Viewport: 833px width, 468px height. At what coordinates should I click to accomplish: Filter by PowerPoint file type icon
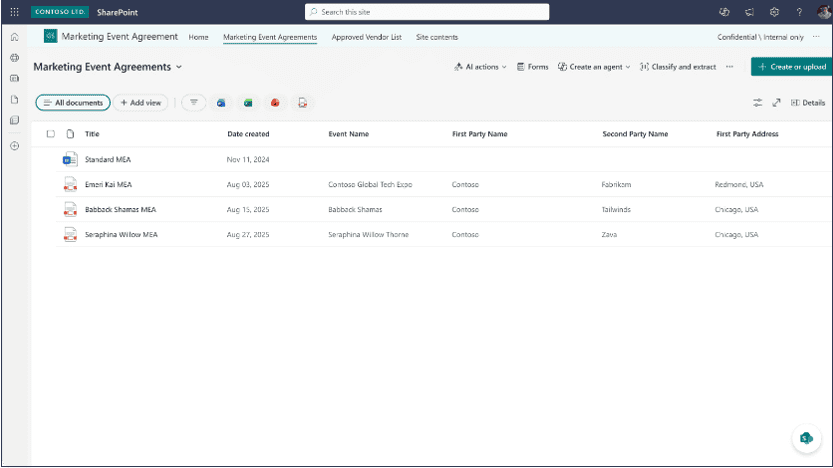click(275, 103)
